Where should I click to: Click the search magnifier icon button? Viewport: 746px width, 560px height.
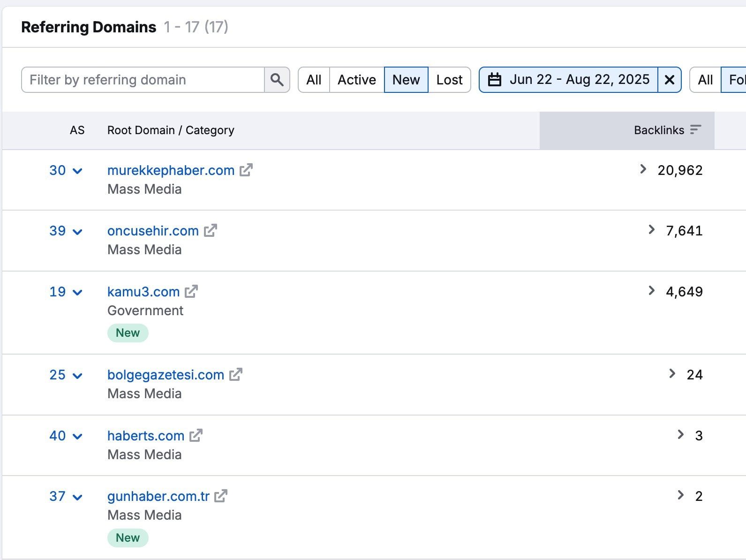277,80
